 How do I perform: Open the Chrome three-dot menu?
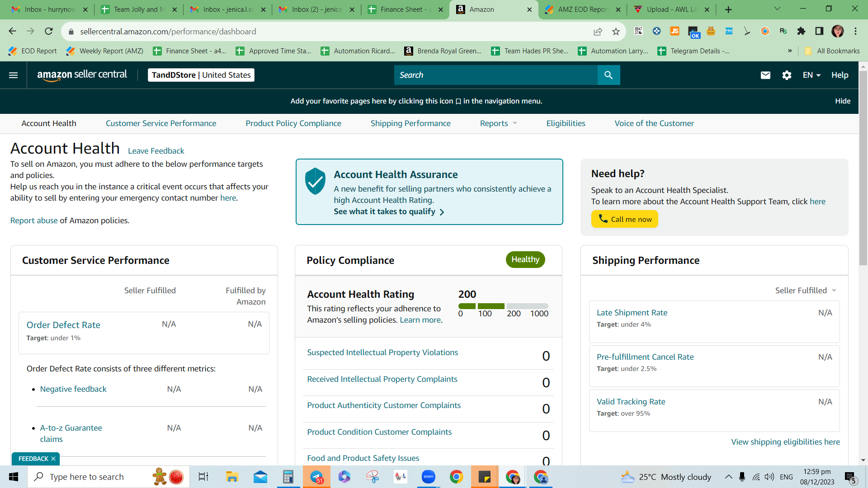pyautogui.click(x=855, y=31)
